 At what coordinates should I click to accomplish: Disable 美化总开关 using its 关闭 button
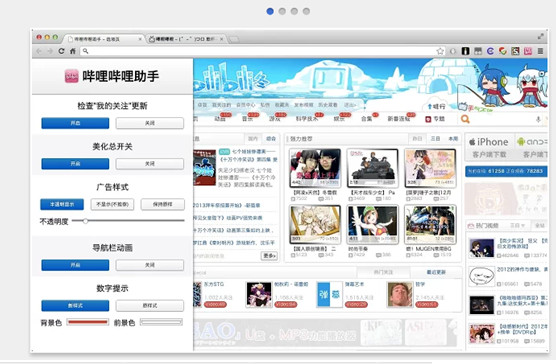[x=150, y=164]
